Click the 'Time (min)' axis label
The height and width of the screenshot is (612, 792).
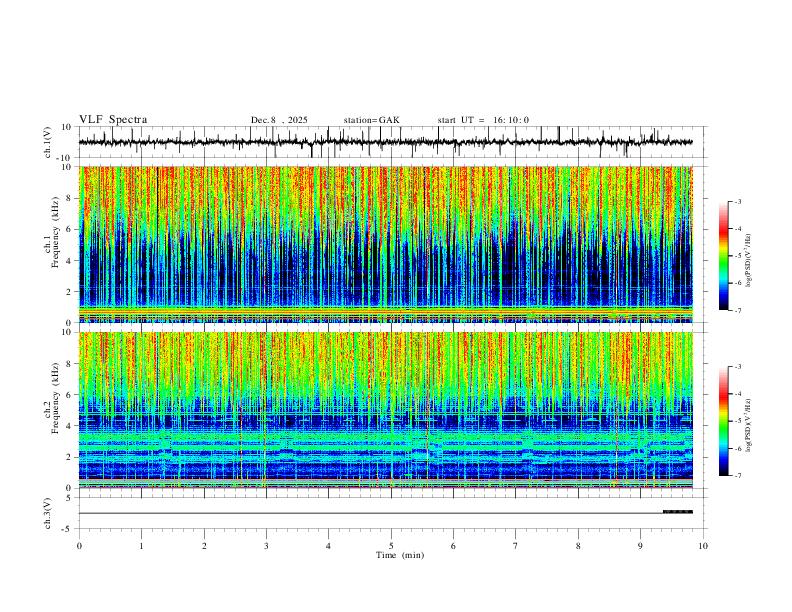400,555
